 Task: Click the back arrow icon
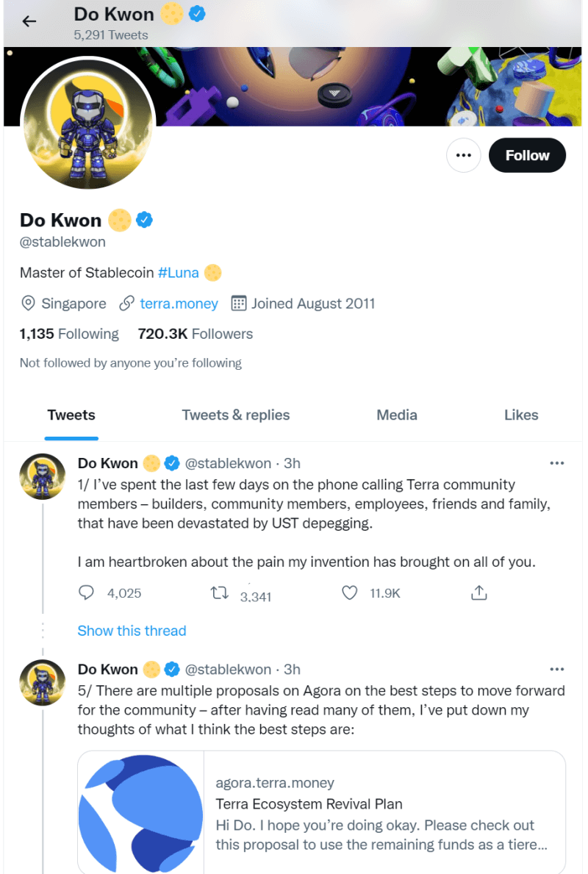(29, 21)
